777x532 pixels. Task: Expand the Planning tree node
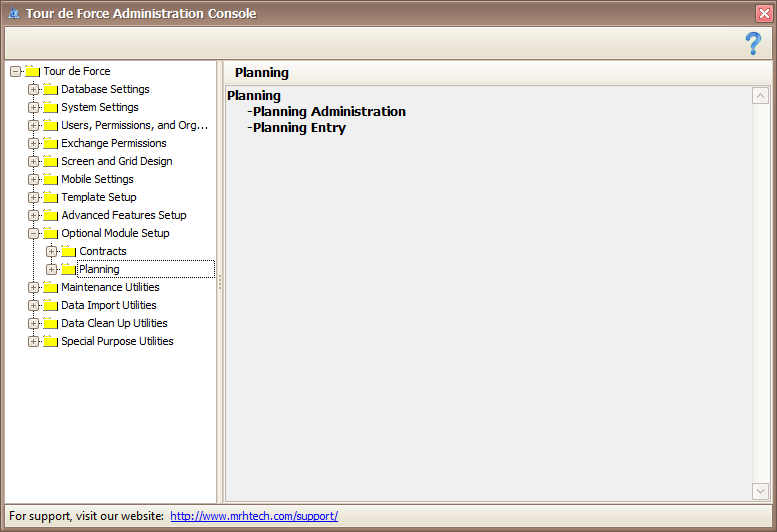(51, 269)
